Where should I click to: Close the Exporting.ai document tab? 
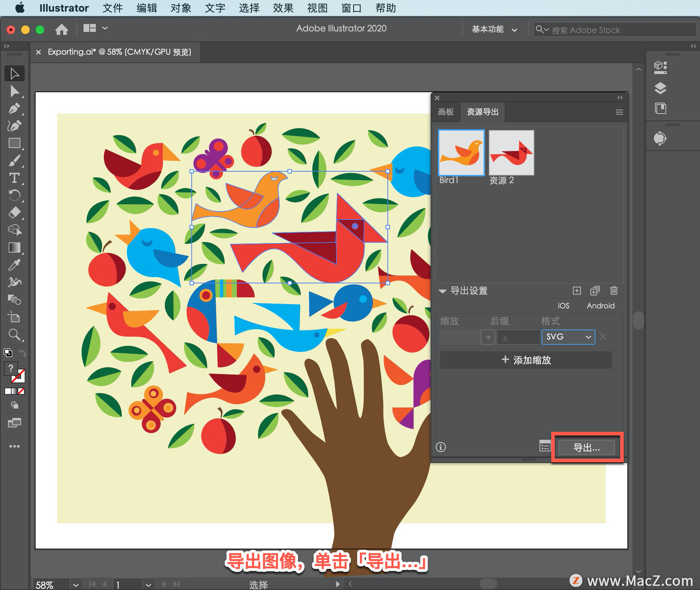point(38,52)
